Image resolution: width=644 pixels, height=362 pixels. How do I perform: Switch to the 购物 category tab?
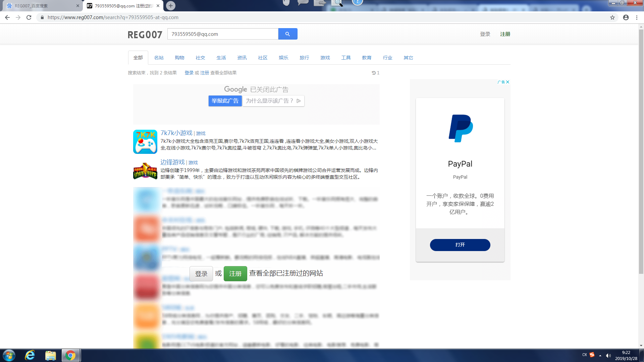coord(179,58)
